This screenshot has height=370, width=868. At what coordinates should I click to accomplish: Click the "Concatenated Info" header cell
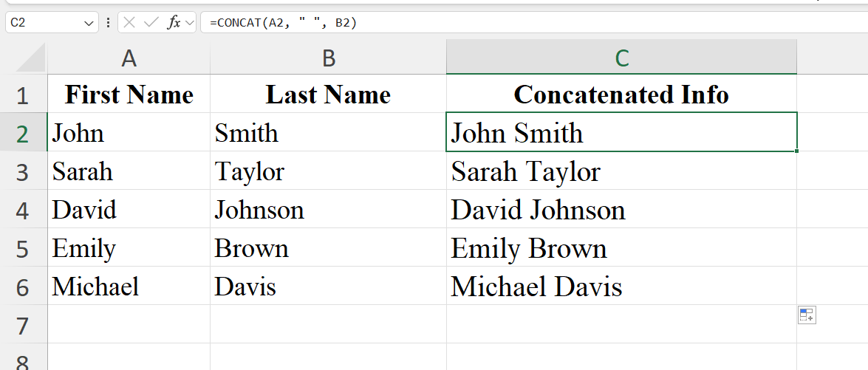pos(621,95)
